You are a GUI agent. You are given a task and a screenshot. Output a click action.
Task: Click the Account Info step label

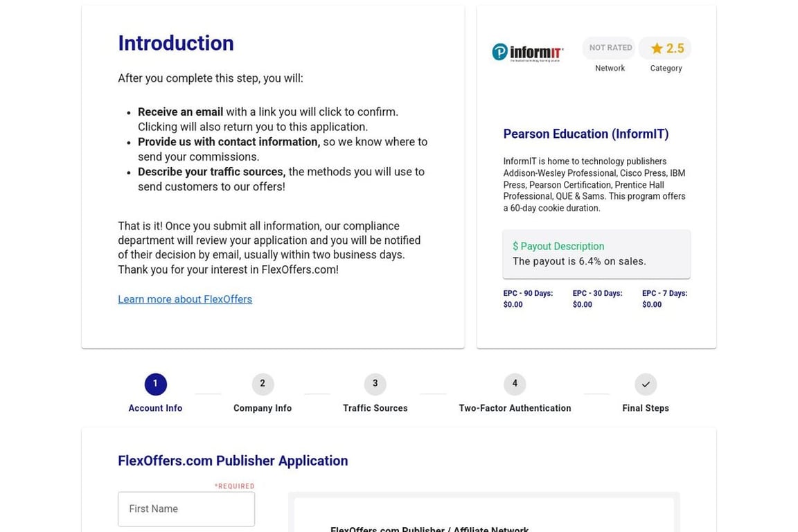155,408
